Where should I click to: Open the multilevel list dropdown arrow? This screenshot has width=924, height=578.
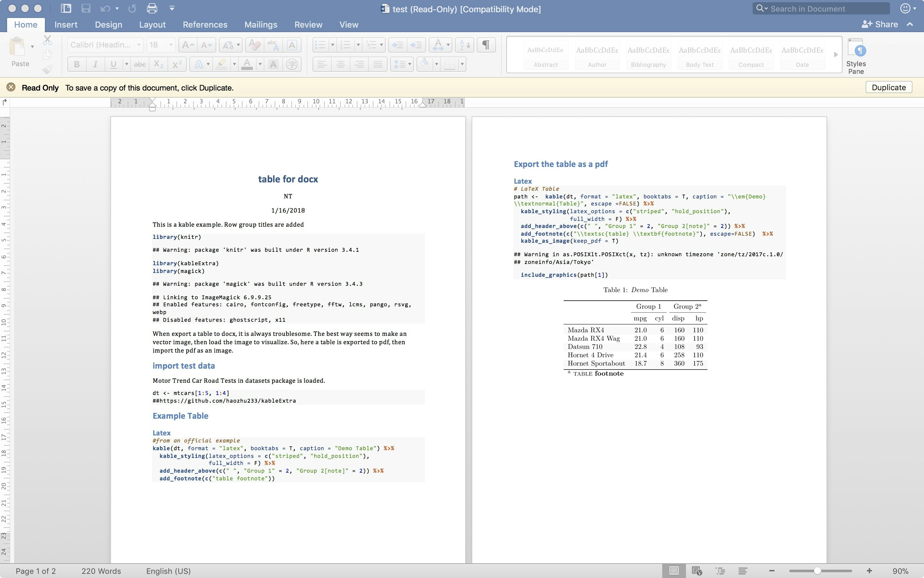[x=381, y=45]
